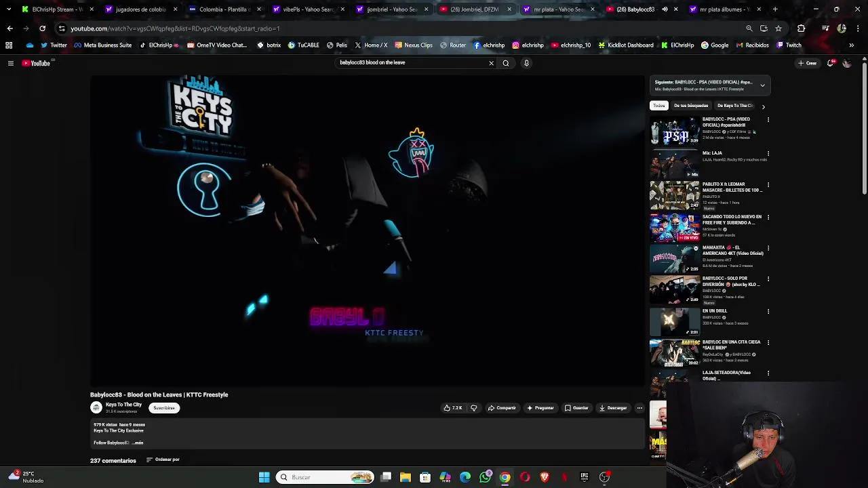Expand the description with ...más

pos(138,443)
